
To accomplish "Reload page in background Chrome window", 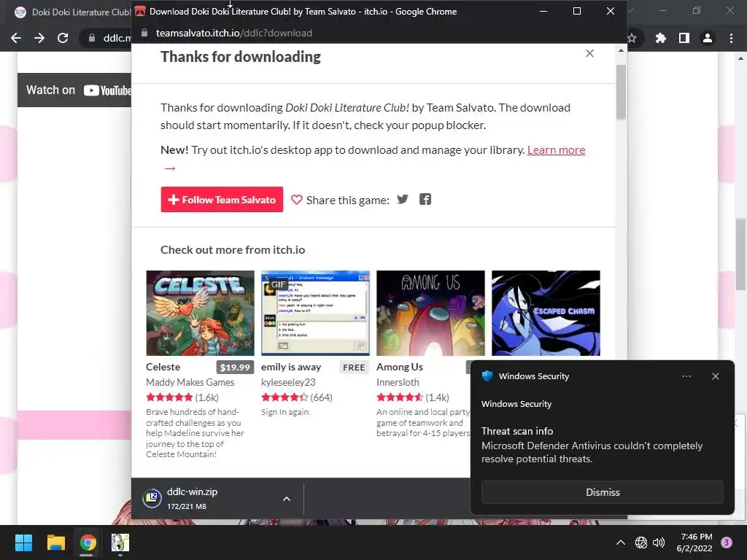I will (x=63, y=38).
